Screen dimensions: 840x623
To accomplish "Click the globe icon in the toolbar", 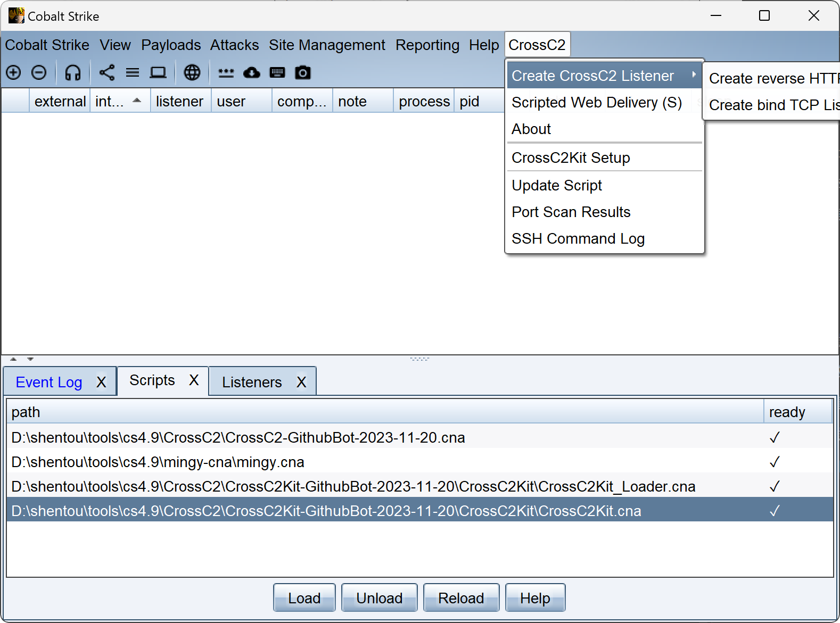I will pos(192,72).
